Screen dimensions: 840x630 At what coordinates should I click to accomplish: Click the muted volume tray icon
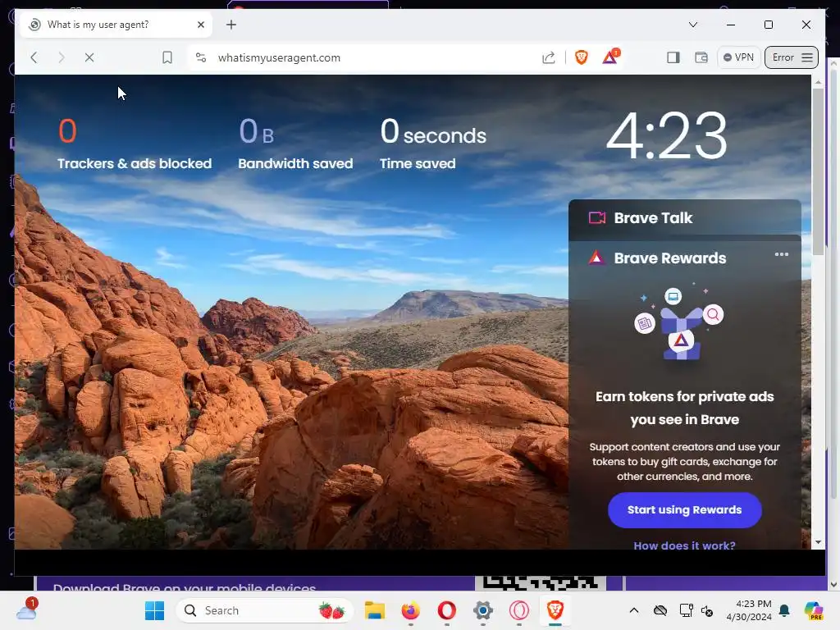(707, 610)
